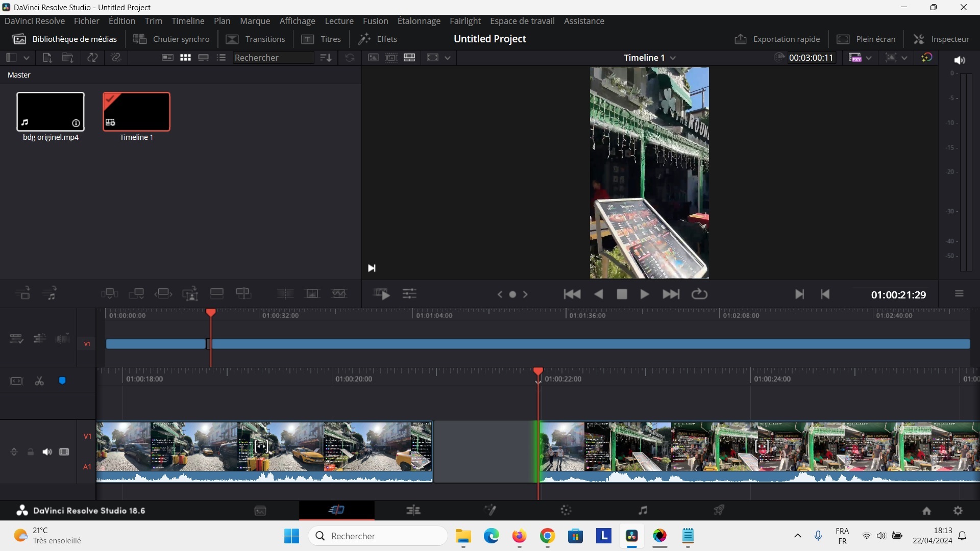980x551 pixels.
Task: Open the Inspecteur panel
Action: [x=941, y=39]
